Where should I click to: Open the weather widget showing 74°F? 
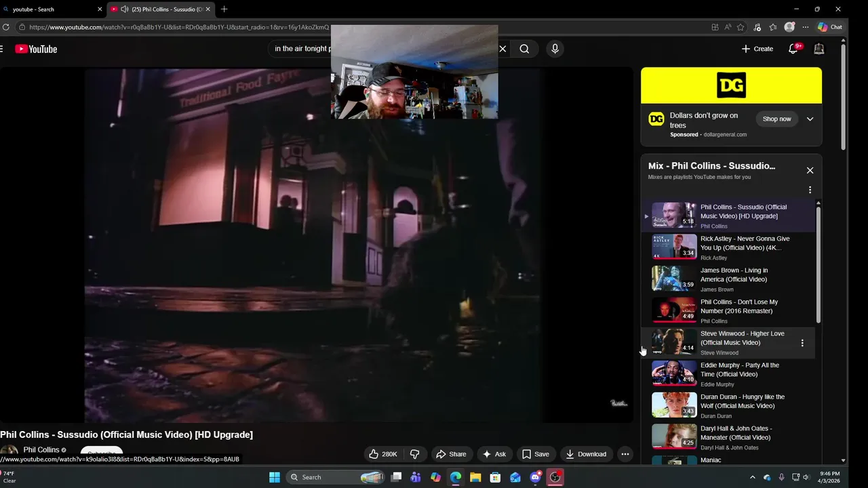pos(9,477)
